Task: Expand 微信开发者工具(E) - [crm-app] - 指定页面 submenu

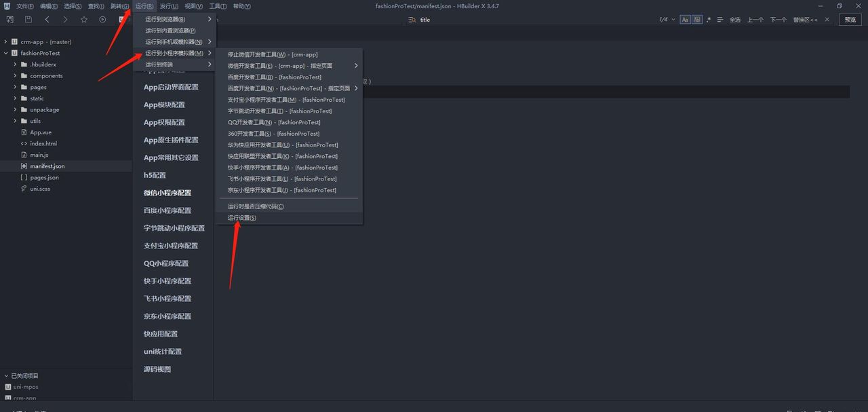Action: [x=289, y=66]
